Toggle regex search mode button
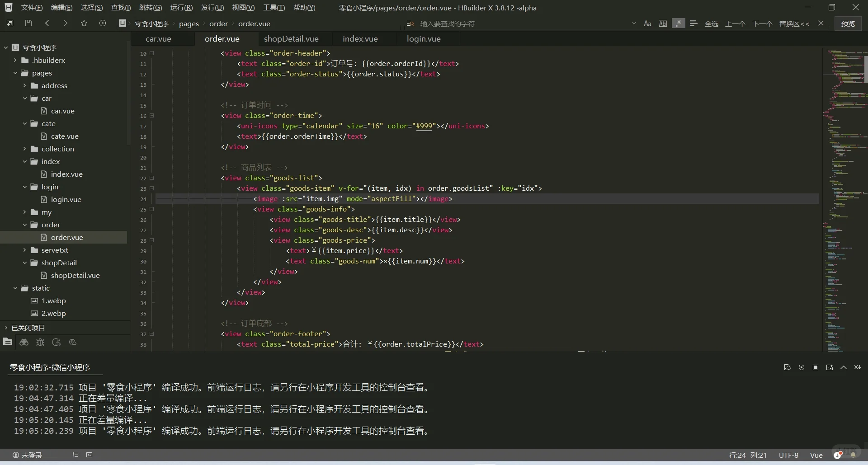Screen dimensions: 868x465 [678, 23]
